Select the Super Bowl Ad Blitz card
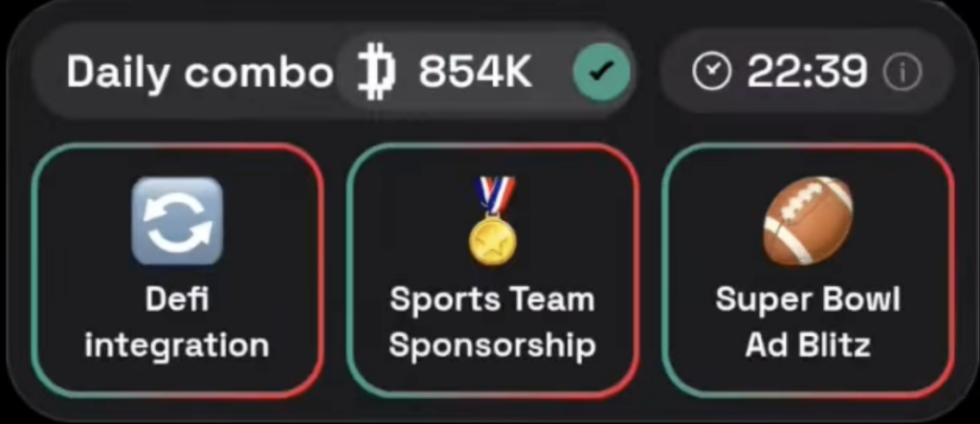Viewport: 980px width, 424px height. click(x=808, y=270)
